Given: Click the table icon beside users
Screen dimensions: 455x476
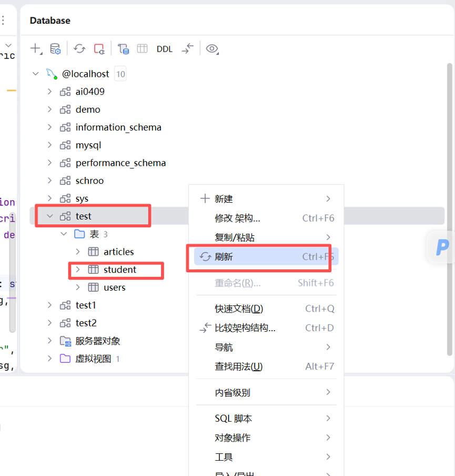Looking at the screenshot, I should point(93,287).
